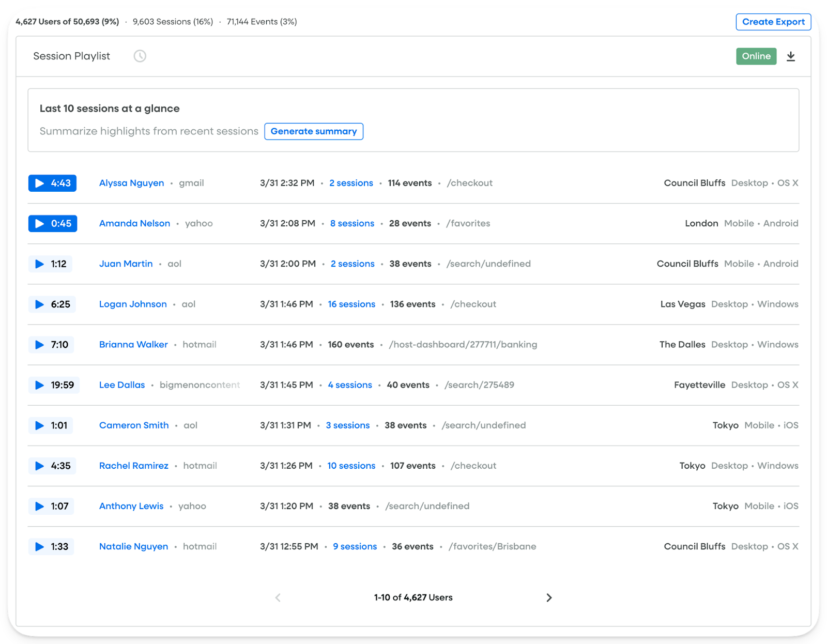Image resolution: width=827 pixels, height=644 pixels.
Task: Open Logan Johnson's 16 sessions
Action: tap(351, 304)
